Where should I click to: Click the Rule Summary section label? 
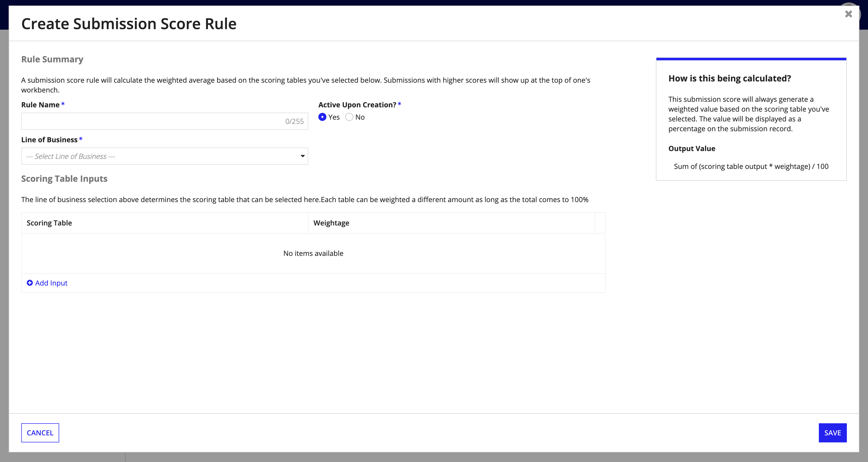click(52, 59)
